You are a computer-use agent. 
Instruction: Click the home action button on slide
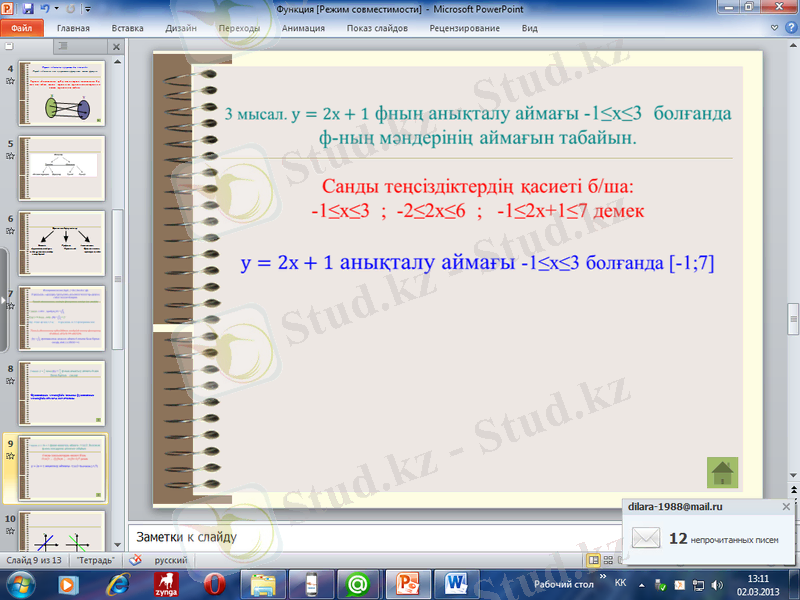pos(722,472)
